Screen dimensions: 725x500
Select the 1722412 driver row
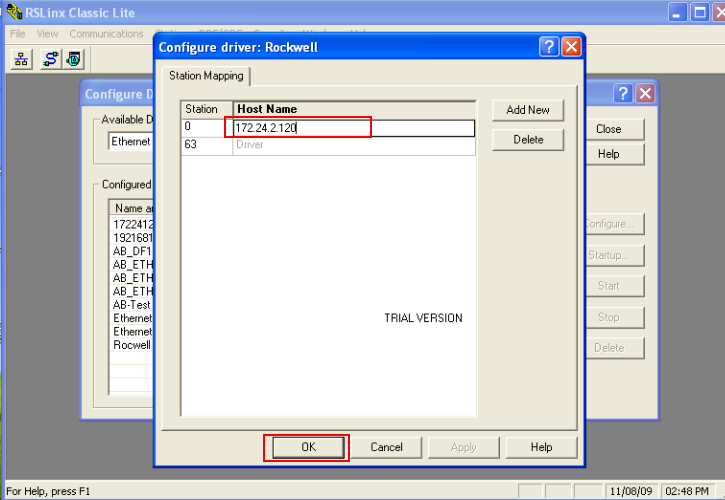click(132, 224)
